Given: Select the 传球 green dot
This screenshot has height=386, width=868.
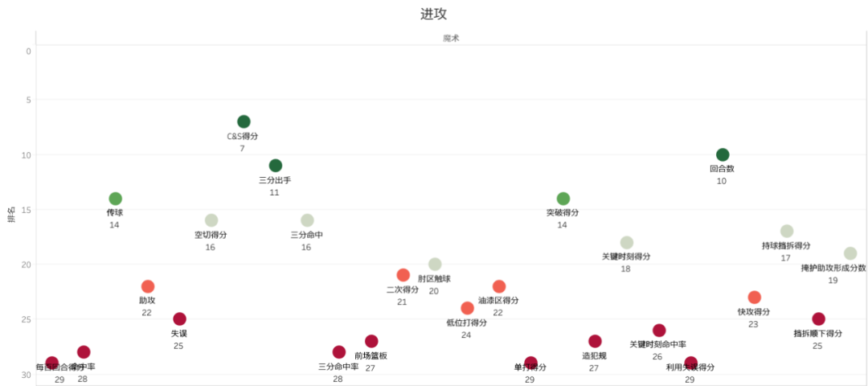Looking at the screenshot, I should [x=115, y=199].
